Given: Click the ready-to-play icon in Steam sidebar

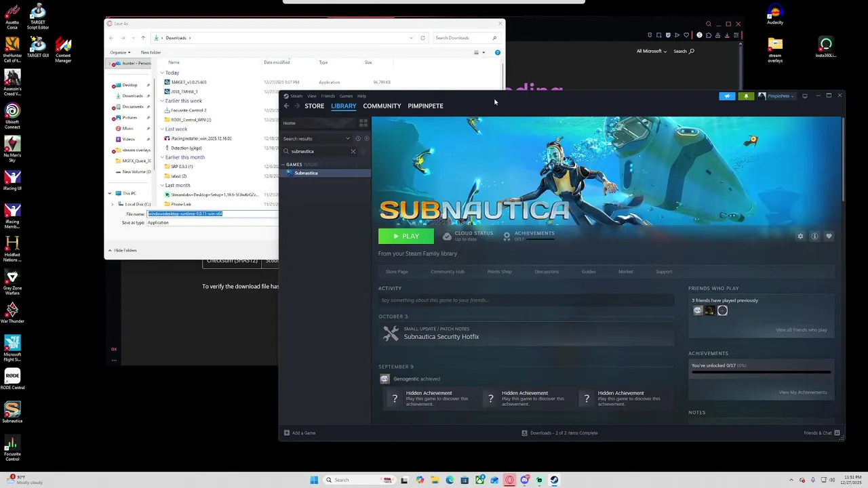Looking at the screenshot, I should point(367,138).
